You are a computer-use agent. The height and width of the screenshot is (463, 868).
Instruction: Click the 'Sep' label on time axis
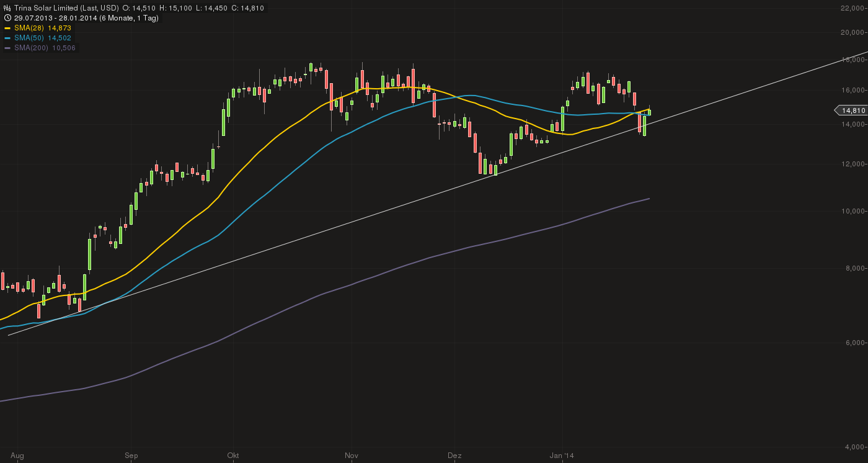tap(131, 456)
